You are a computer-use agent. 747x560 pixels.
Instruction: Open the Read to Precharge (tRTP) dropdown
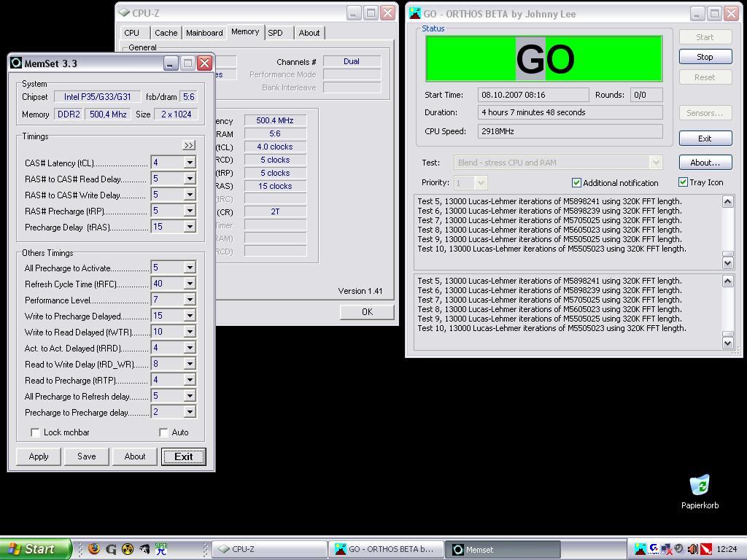(190, 380)
